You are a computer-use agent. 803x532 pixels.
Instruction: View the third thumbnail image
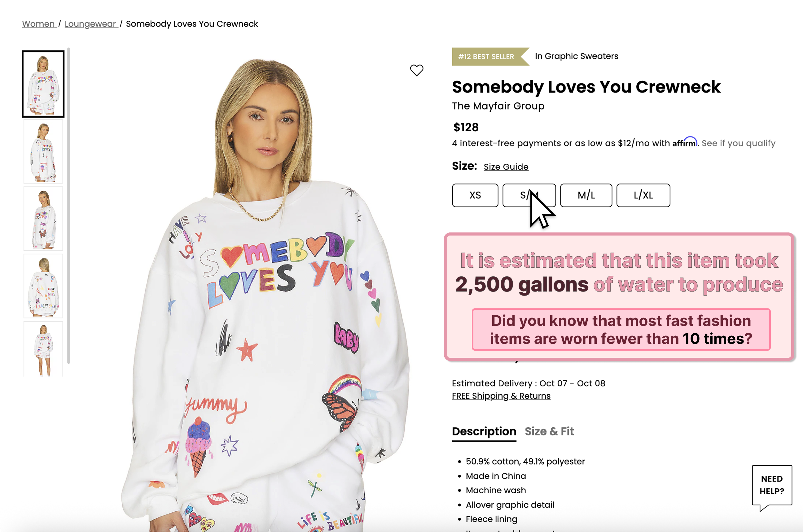coord(43,219)
